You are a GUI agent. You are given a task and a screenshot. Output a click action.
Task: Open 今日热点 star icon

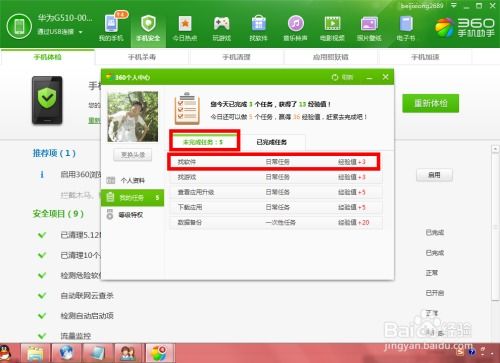pyautogui.click(x=185, y=28)
